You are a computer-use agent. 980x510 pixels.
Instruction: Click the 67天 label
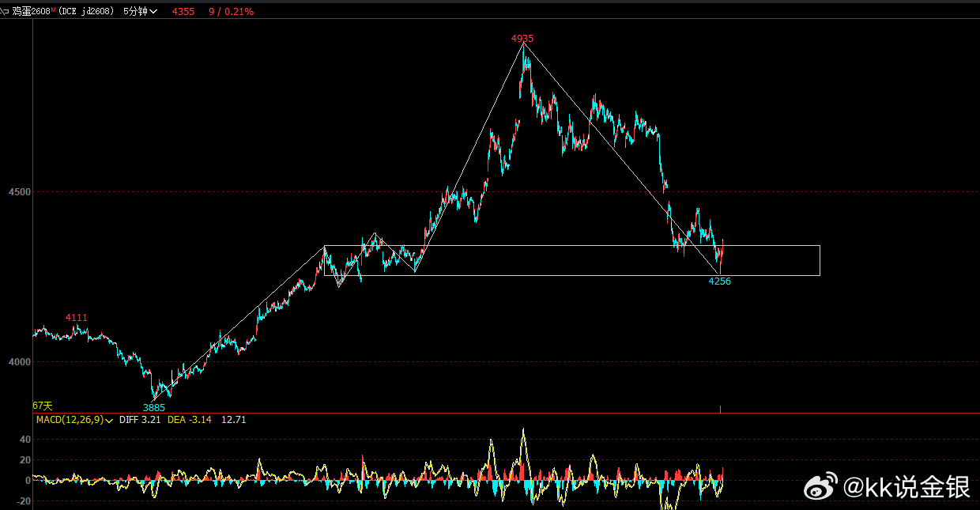(x=43, y=406)
